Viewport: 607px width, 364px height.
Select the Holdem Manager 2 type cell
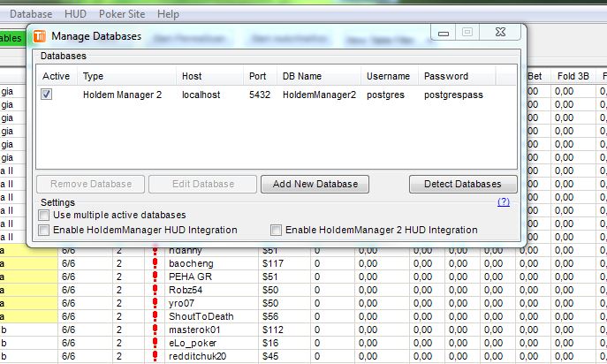pyautogui.click(x=122, y=95)
